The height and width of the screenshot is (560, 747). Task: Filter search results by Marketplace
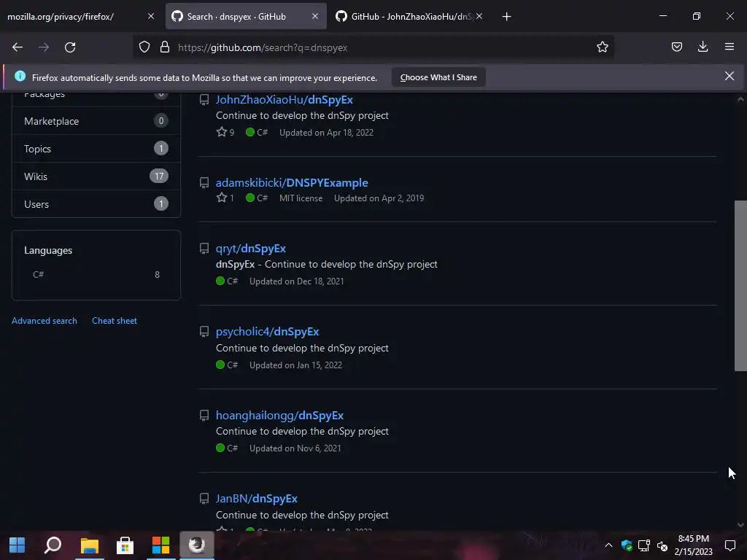click(x=96, y=121)
